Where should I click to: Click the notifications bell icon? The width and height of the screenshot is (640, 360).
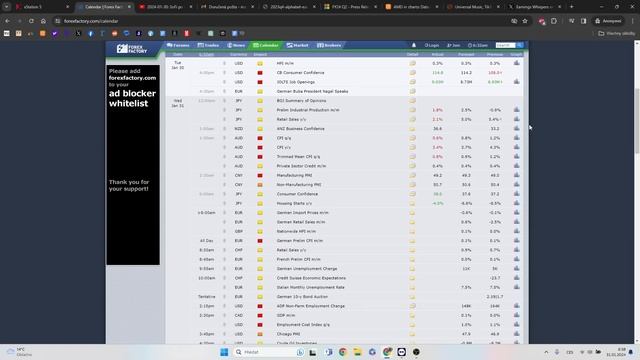[413, 45]
